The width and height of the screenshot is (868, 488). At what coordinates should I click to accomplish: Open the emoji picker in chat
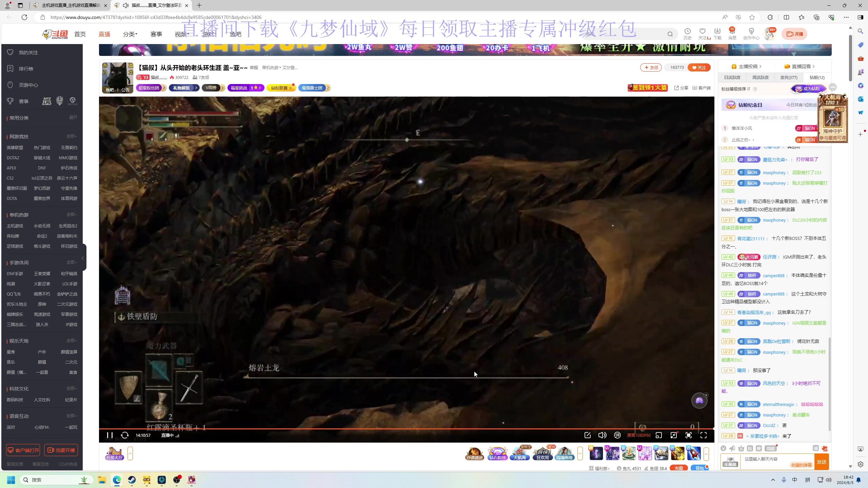pos(724,448)
